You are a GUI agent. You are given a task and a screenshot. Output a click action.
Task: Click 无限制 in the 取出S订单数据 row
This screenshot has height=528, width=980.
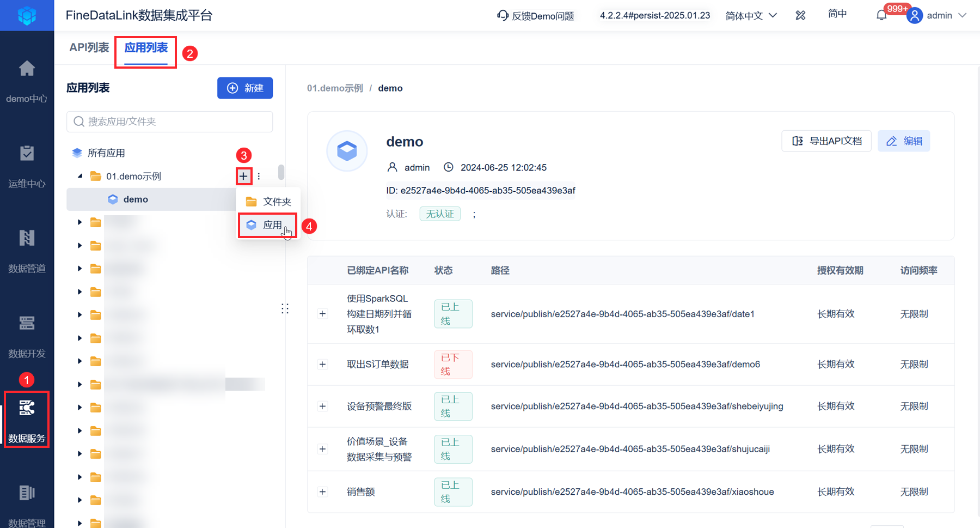point(914,365)
